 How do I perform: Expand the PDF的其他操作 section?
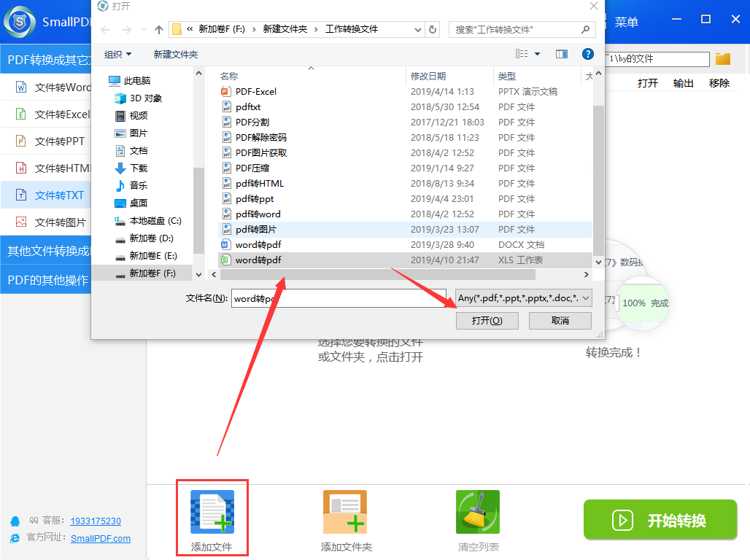pyautogui.click(x=46, y=280)
